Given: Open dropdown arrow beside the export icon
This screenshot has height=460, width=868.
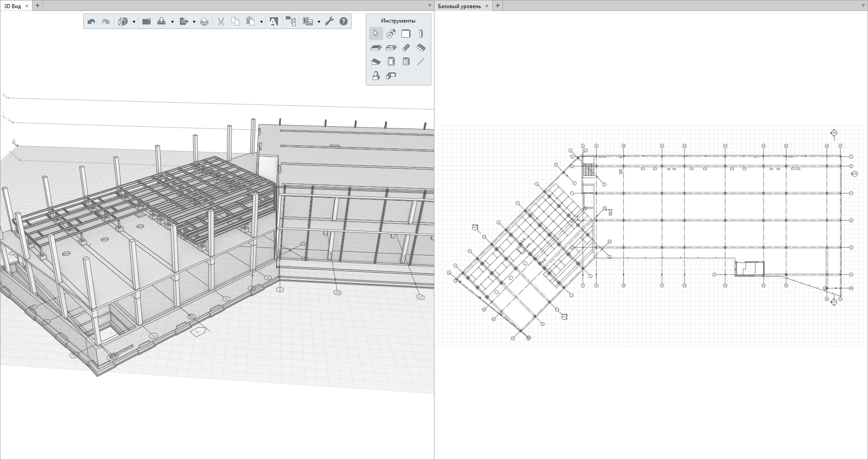Looking at the screenshot, I should pyautogui.click(x=194, y=22).
